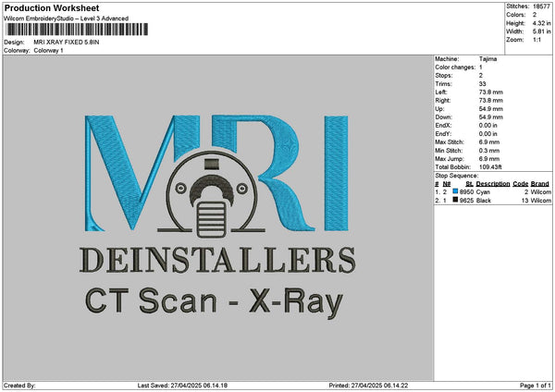The height and width of the screenshot is (392, 555).
Task: Click the stitch count '9625' in Black row
Action: click(466, 201)
